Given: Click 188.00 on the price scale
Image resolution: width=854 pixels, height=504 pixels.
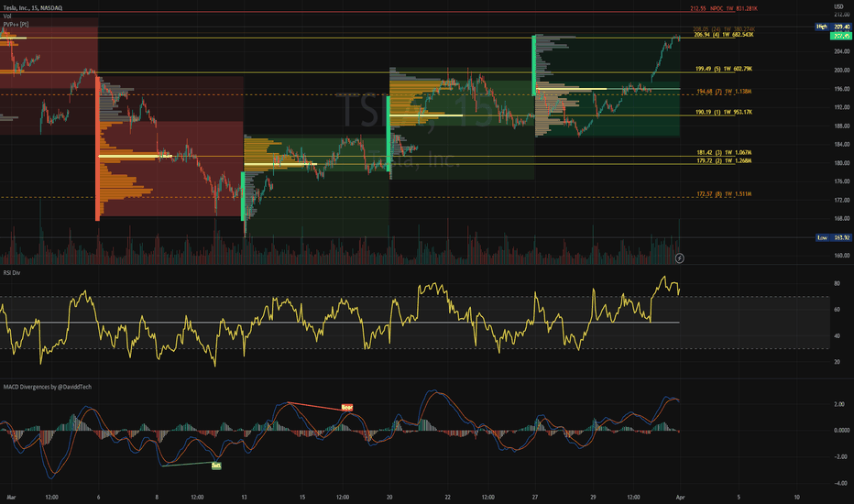Looking at the screenshot, I should 841,126.
